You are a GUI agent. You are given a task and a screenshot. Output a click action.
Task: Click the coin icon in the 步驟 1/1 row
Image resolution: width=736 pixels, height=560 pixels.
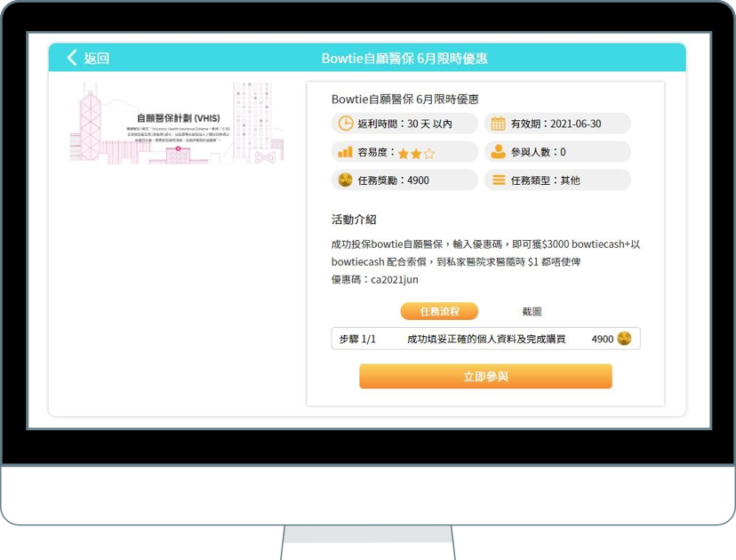[624, 339]
